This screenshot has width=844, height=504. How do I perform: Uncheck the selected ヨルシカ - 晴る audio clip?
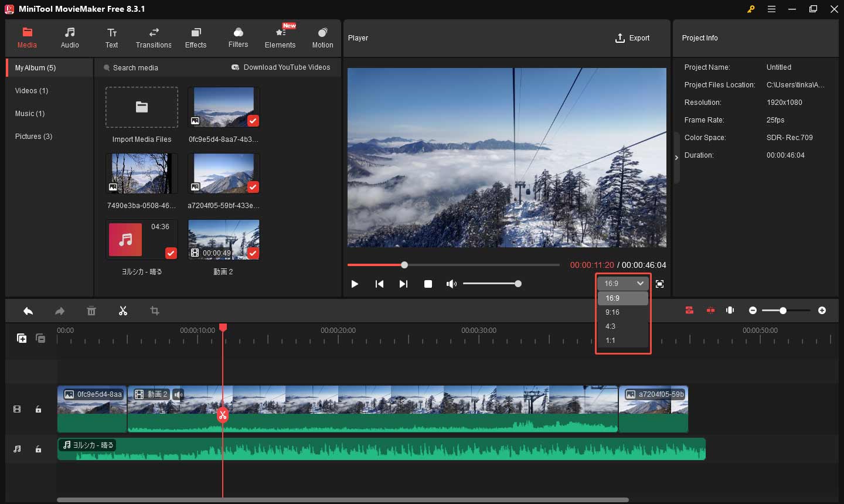[171, 253]
